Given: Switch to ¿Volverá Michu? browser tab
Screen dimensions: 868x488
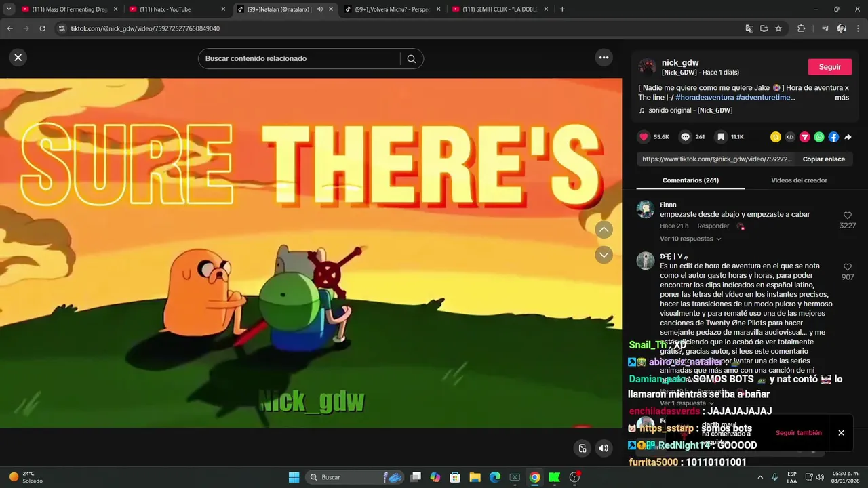Looking at the screenshot, I should tap(392, 9).
